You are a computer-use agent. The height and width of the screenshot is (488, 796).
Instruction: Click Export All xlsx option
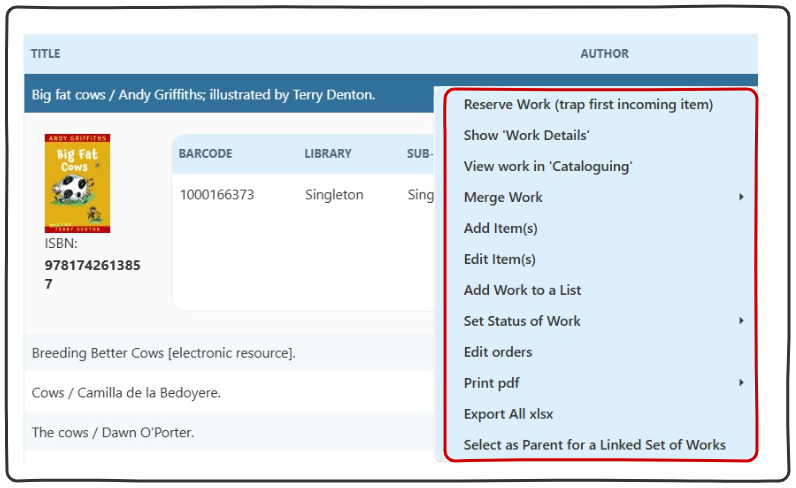coord(508,414)
